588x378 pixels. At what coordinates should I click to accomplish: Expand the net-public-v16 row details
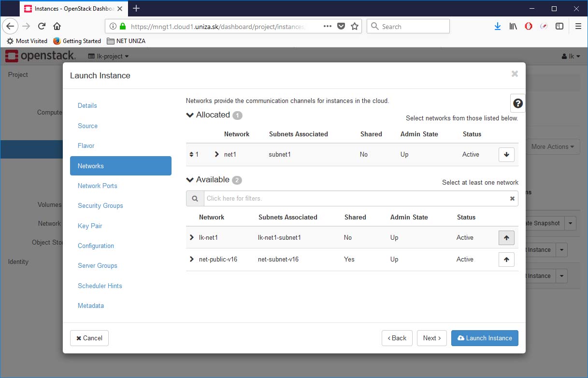coord(192,260)
